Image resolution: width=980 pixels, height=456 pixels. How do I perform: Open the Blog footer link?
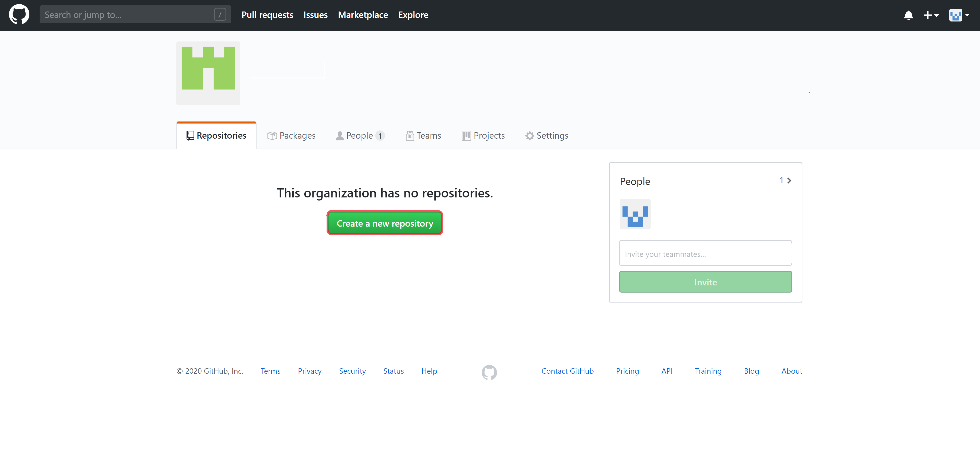click(x=751, y=371)
